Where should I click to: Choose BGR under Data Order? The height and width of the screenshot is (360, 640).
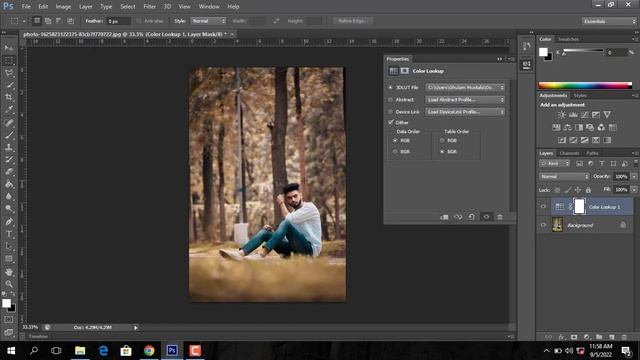point(395,151)
